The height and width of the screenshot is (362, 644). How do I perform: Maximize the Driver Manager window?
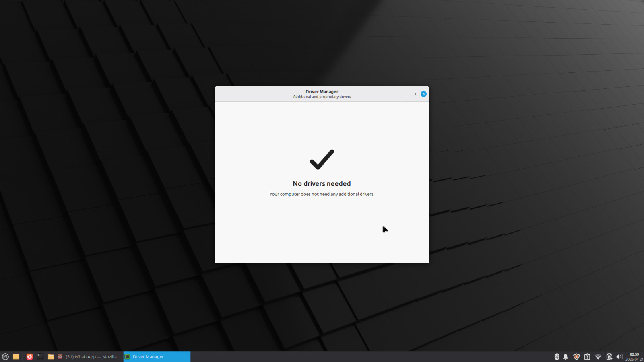[x=414, y=94]
